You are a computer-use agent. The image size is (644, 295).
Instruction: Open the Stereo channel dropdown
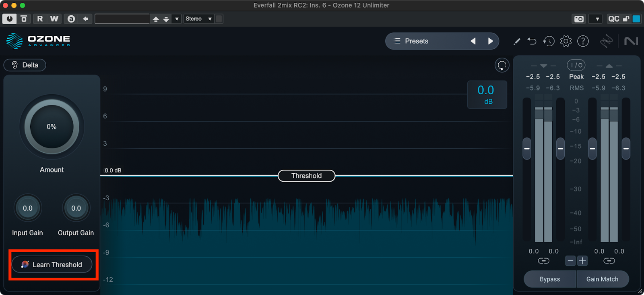click(x=198, y=19)
